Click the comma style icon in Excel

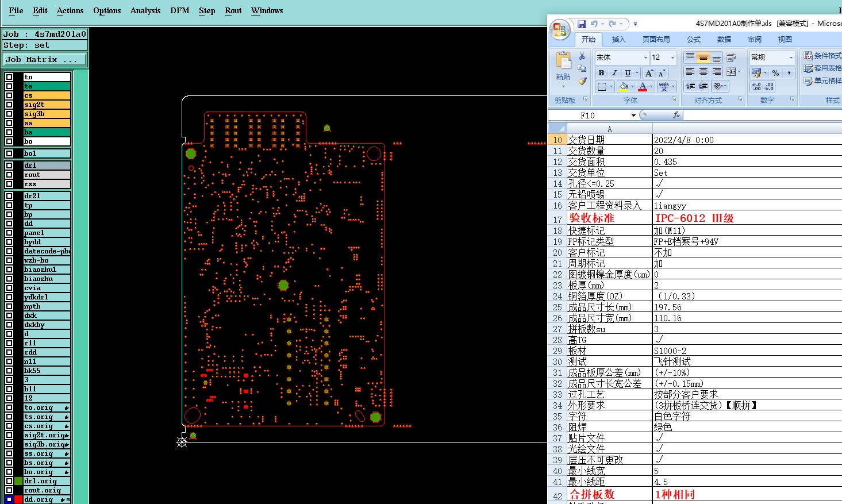(x=789, y=73)
